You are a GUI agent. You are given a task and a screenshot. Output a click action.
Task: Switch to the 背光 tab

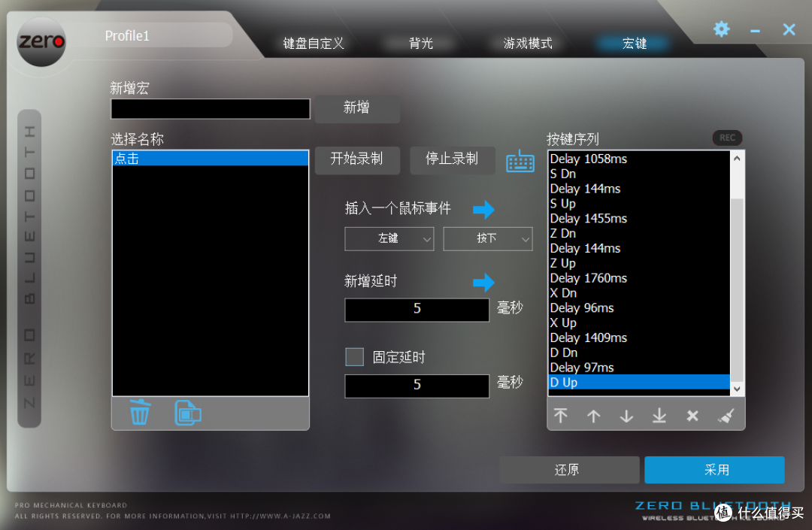(420, 43)
